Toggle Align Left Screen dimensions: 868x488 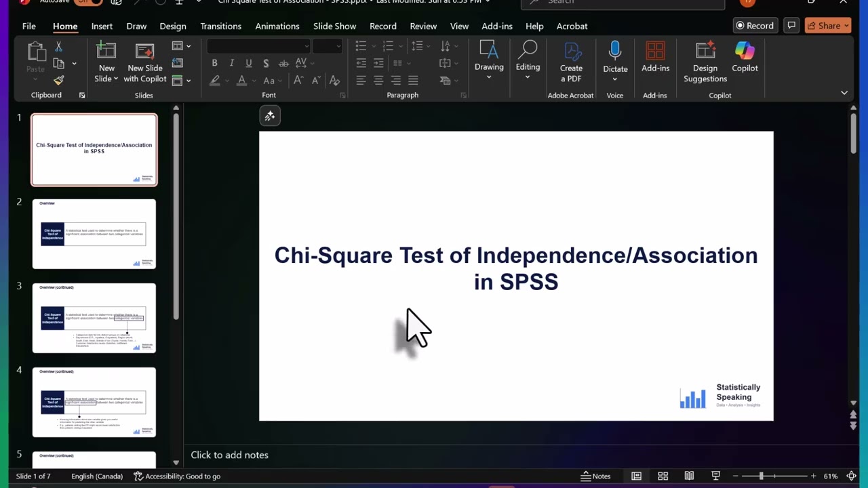361,80
